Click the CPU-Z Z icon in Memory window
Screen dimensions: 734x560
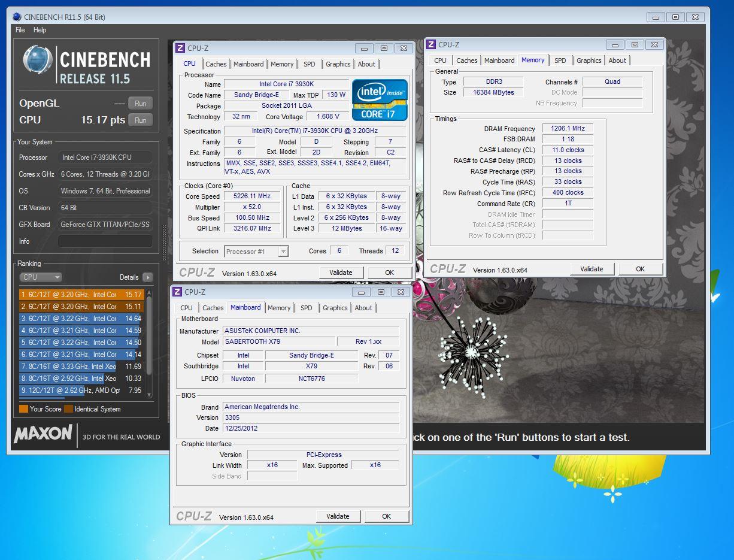point(430,44)
